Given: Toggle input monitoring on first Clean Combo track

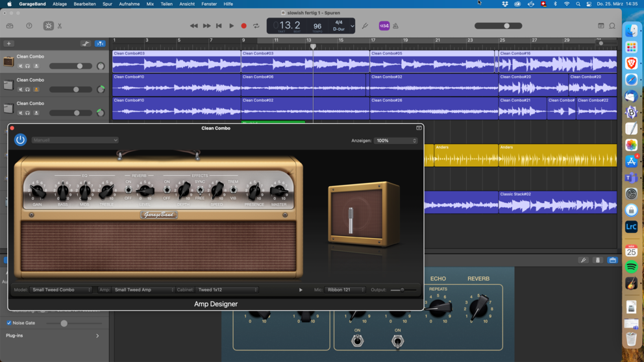Looking at the screenshot, I should tap(36, 66).
